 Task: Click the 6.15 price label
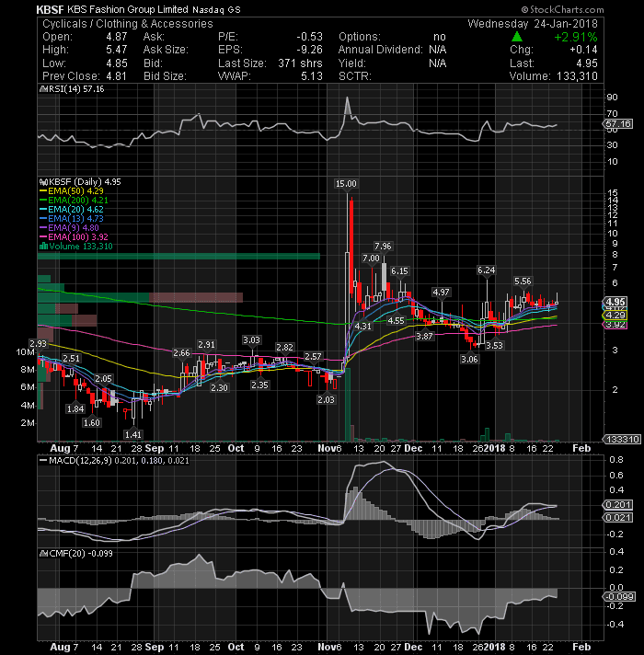pos(399,271)
